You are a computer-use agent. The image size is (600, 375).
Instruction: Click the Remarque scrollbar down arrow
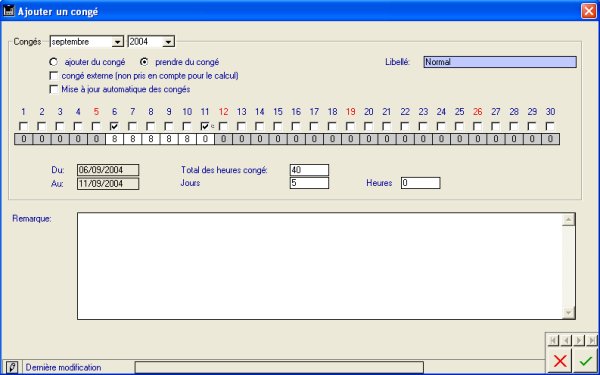point(569,313)
